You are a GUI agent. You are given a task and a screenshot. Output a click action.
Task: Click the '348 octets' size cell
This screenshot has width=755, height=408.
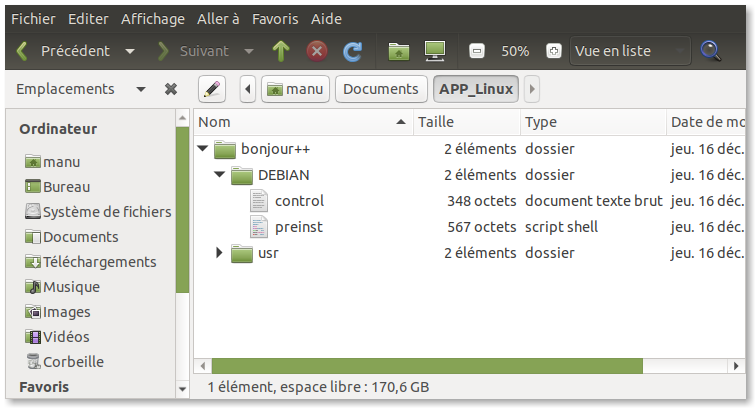482,201
